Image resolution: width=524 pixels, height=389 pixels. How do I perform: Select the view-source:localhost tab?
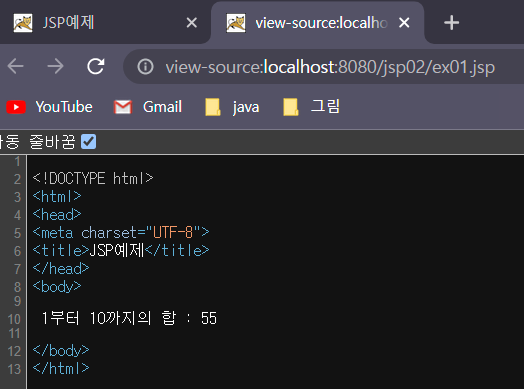[317, 23]
